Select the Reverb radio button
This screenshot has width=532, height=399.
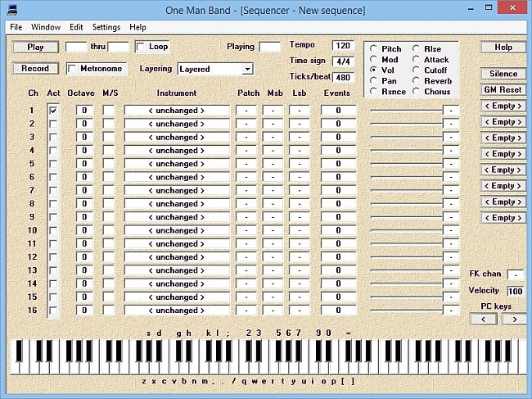pyautogui.click(x=416, y=81)
